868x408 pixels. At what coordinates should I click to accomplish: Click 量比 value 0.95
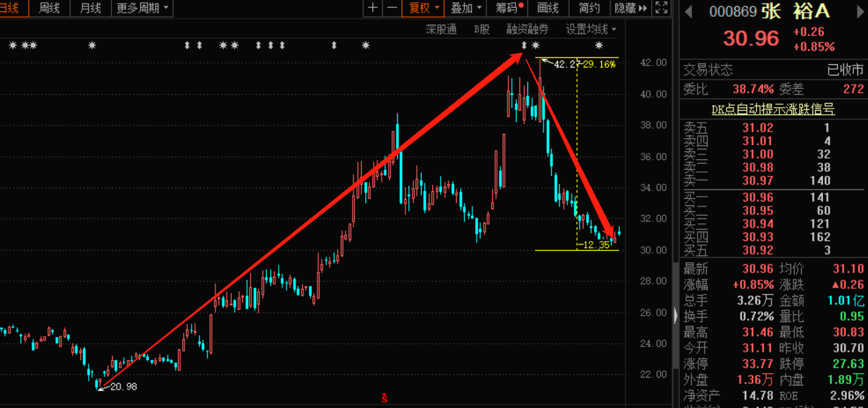click(852, 316)
